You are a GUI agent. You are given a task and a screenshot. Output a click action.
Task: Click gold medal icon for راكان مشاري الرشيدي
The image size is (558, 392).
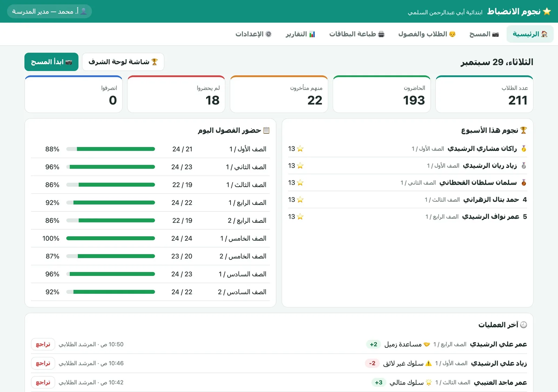click(x=524, y=149)
